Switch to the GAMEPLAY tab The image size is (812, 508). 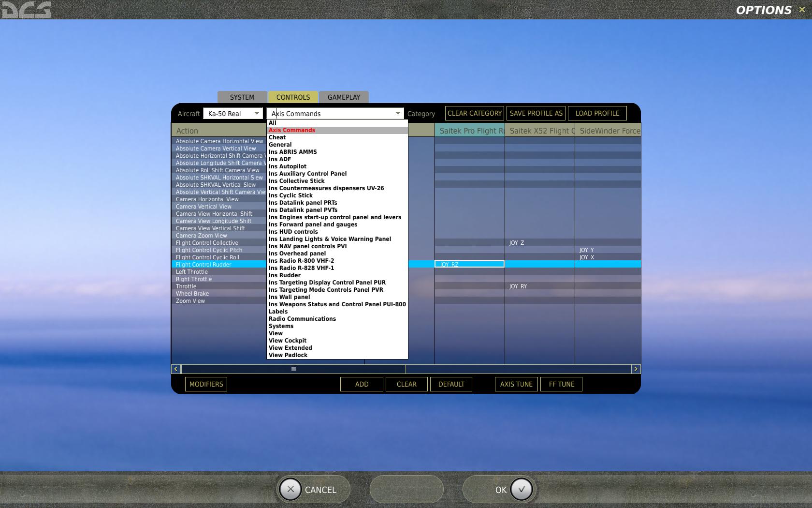tap(344, 97)
